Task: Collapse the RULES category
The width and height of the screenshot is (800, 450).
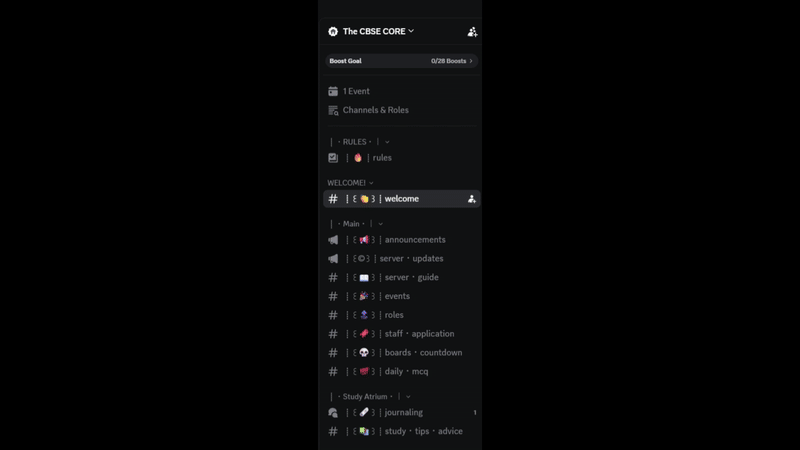Action: click(360, 142)
